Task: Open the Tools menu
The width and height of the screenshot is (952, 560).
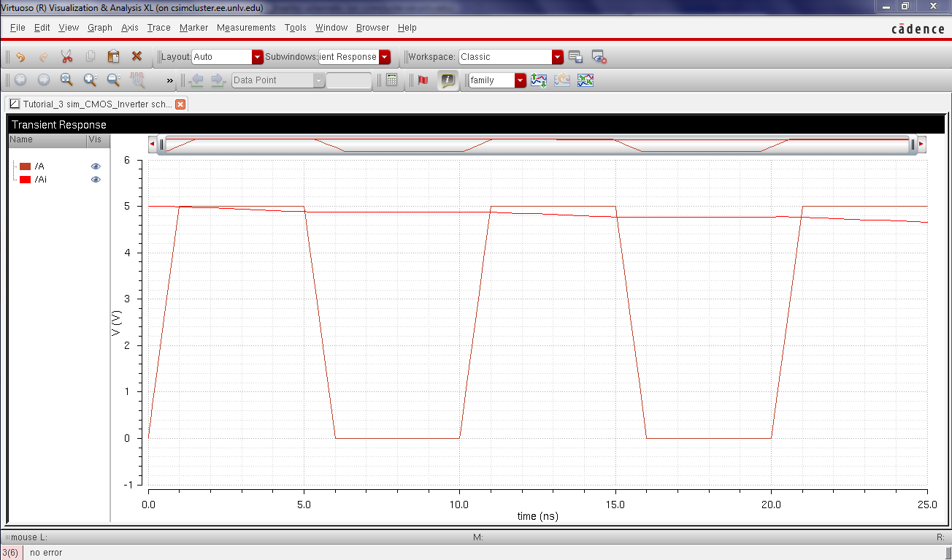Action: tap(296, 28)
